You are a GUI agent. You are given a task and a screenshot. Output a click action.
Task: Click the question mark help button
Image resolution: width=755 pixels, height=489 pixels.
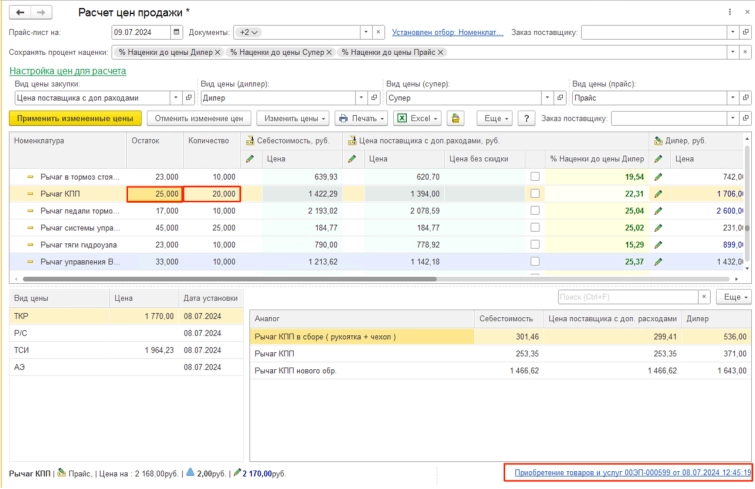pos(525,118)
